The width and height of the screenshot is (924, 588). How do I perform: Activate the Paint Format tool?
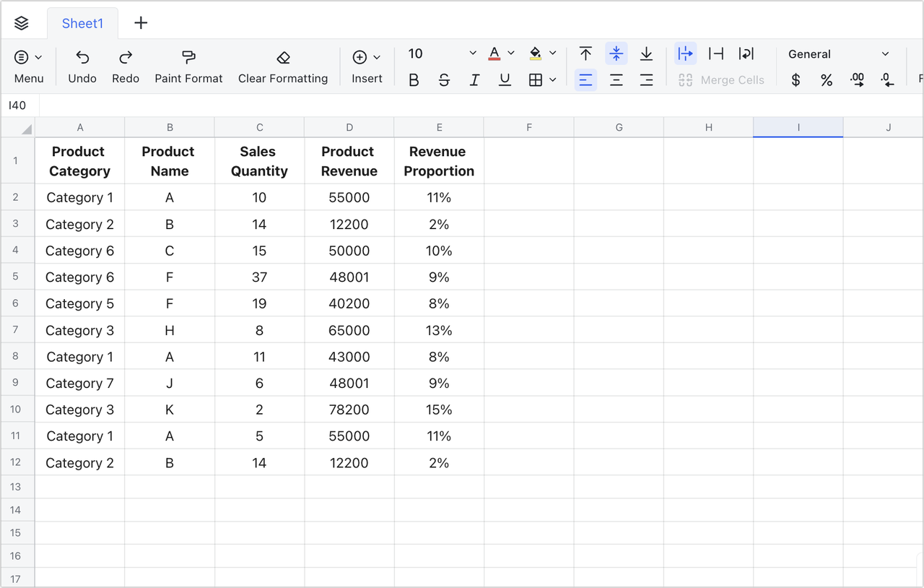pos(188,57)
